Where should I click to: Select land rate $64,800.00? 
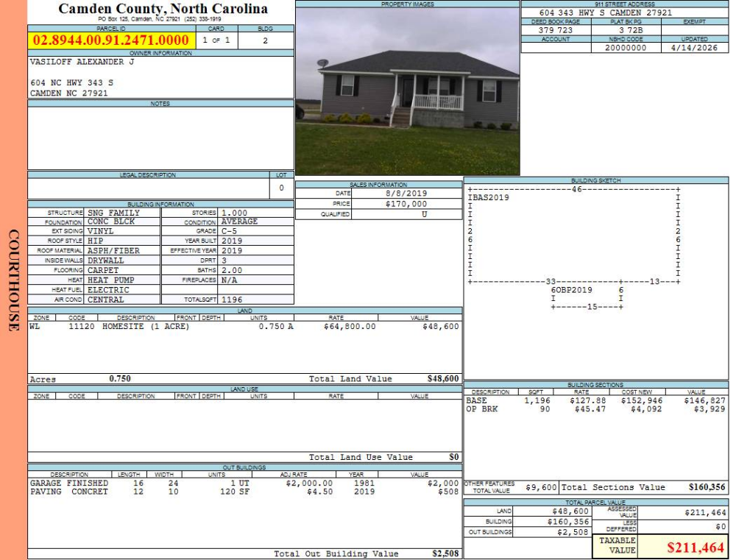click(350, 326)
